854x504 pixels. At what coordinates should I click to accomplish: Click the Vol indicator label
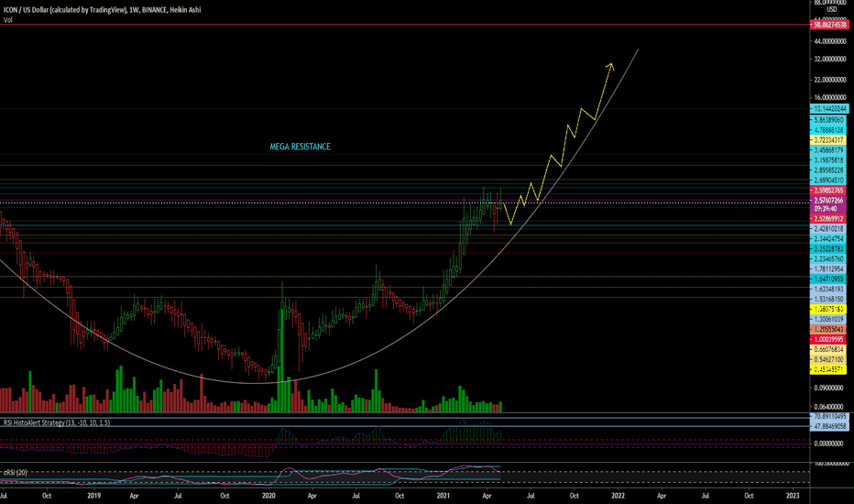click(x=7, y=19)
